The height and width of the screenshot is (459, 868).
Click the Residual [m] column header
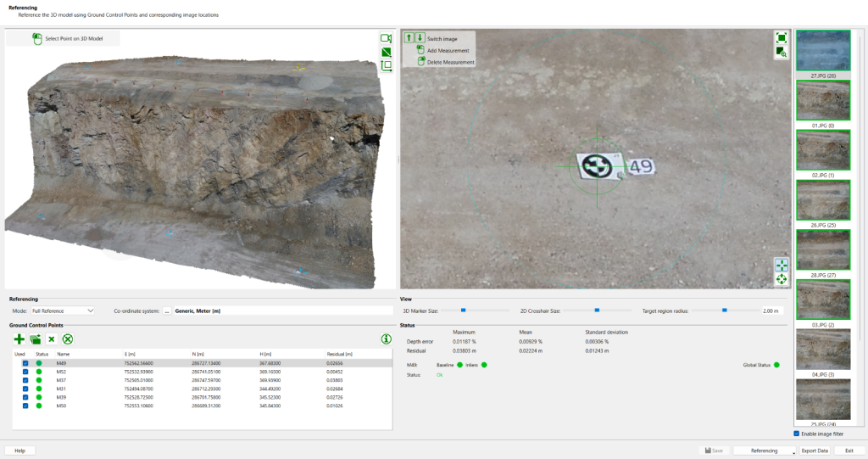pyautogui.click(x=338, y=353)
